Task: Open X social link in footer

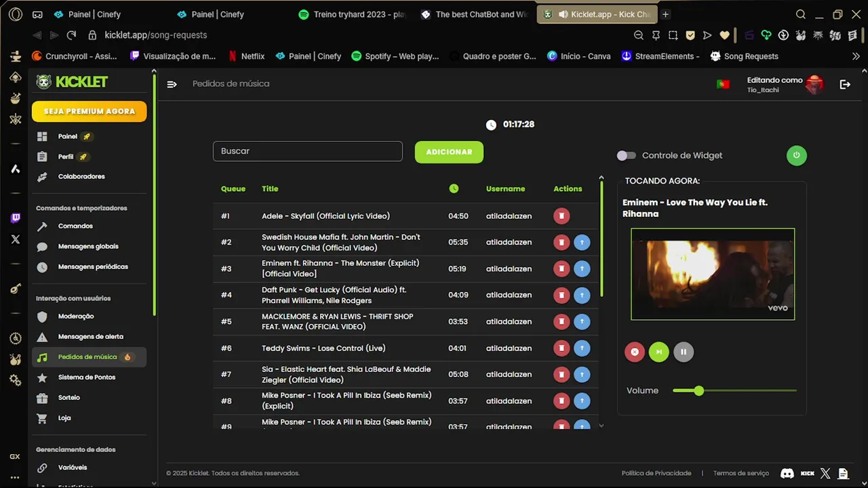Action: 825,473
